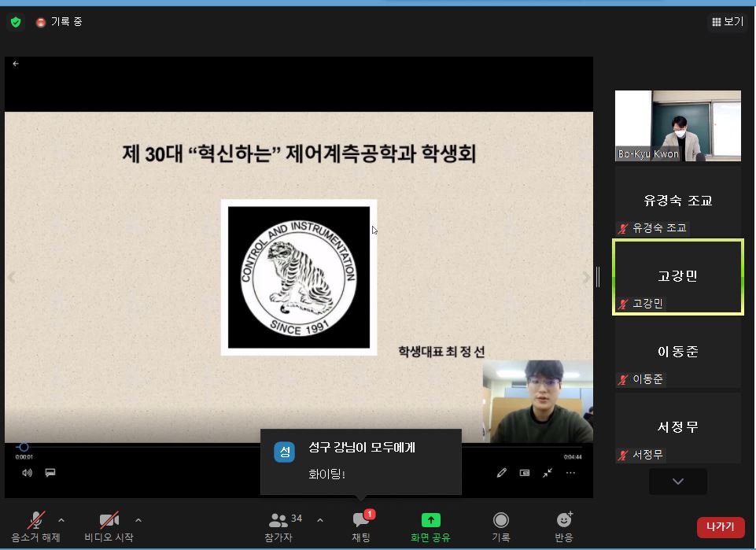Expand video options arrow beside camera
This screenshot has height=550, width=756.
pyautogui.click(x=138, y=520)
